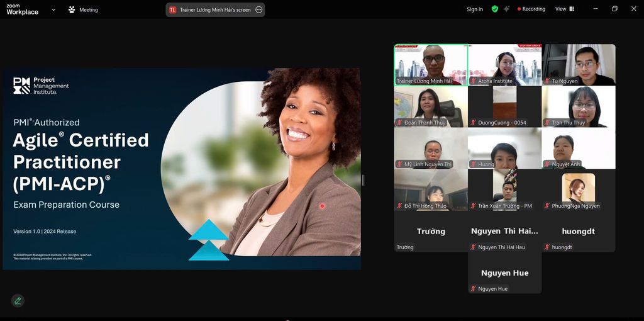Open the AI Companion sparkle icon
644x321 pixels.
click(506, 9)
